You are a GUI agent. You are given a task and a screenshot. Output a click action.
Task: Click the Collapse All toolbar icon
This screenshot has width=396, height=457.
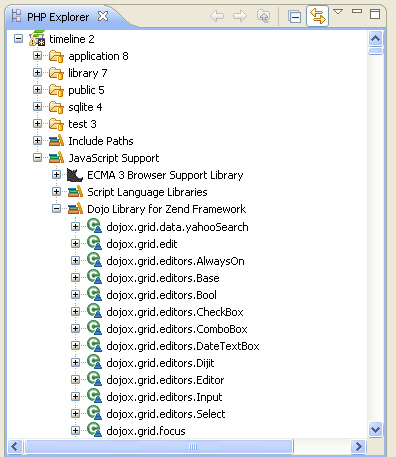294,16
